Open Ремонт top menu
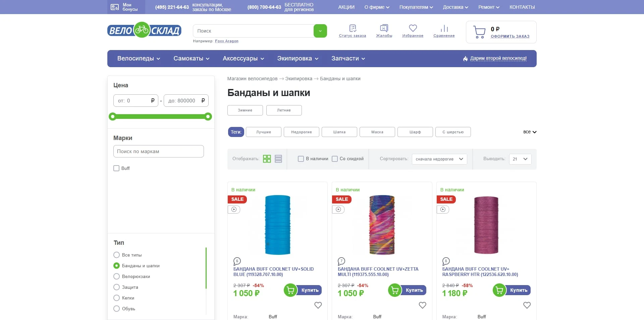Viewport: 644px width, 320px height. click(x=489, y=7)
